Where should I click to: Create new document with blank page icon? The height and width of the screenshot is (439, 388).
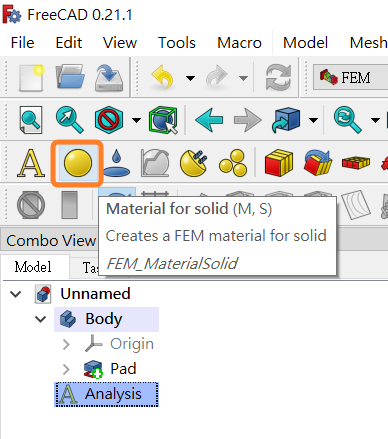pos(31,78)
